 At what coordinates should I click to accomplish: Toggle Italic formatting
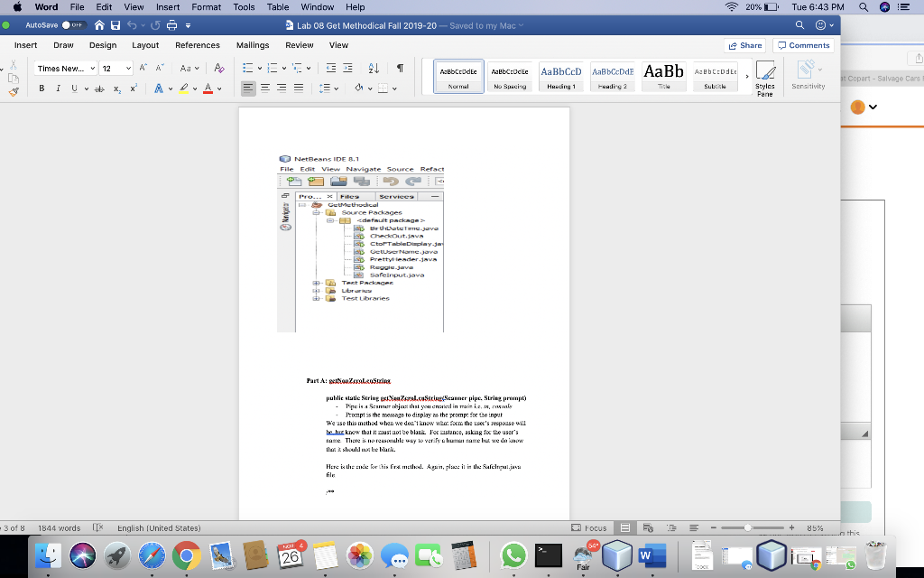pos(58,89)
